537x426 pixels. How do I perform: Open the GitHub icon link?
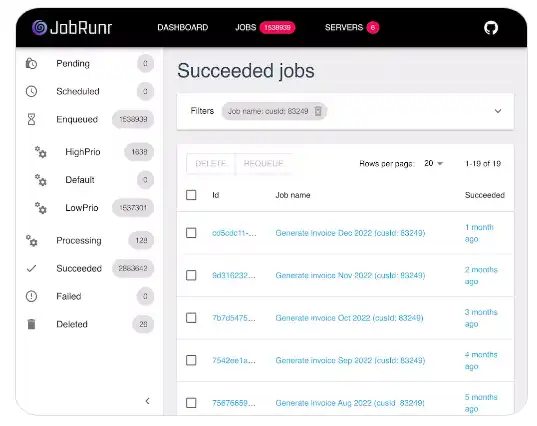pyautogui.click(x=491, y=28)
